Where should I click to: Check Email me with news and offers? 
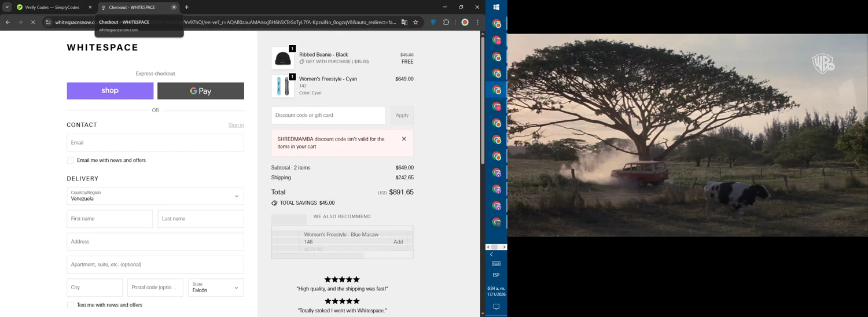pos(71,160)
